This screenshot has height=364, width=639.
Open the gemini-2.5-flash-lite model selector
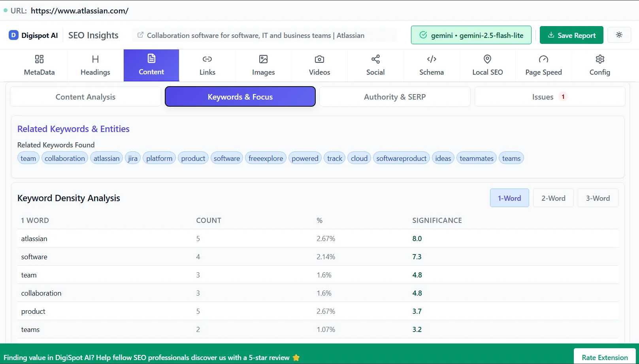pos(471,35)
